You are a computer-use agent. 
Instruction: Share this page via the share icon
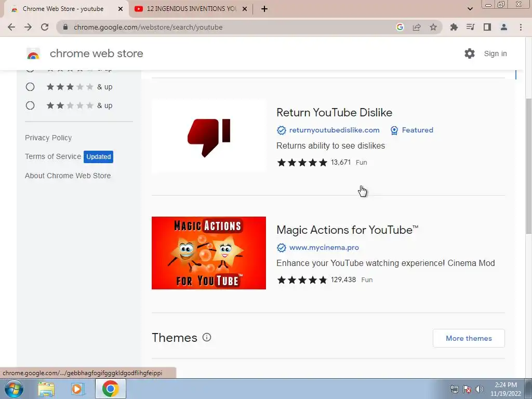pyautogui.click(x=417, y=27)
